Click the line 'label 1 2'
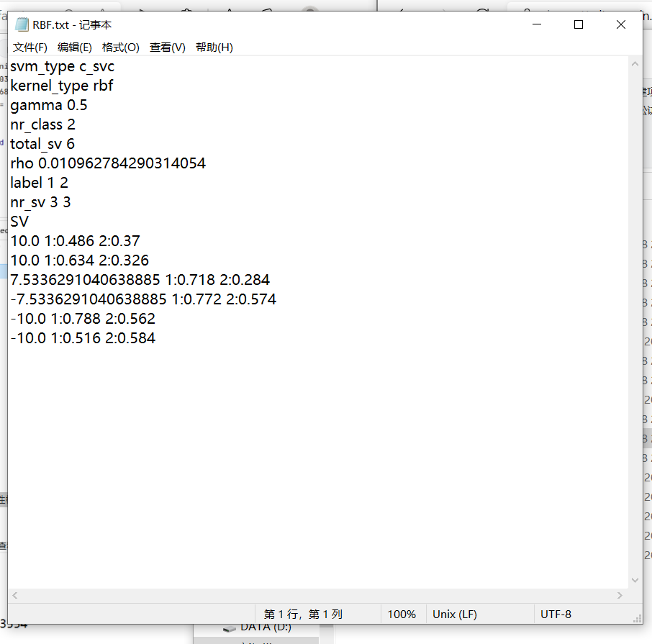 point(39,183)
